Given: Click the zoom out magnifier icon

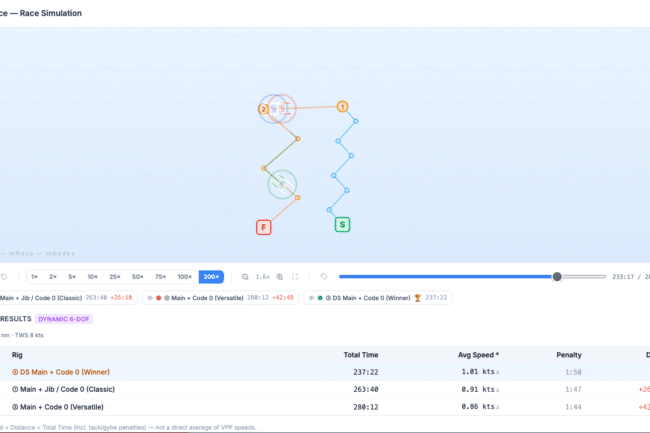Looking at the screenshot, I should [x=245, y=277].
